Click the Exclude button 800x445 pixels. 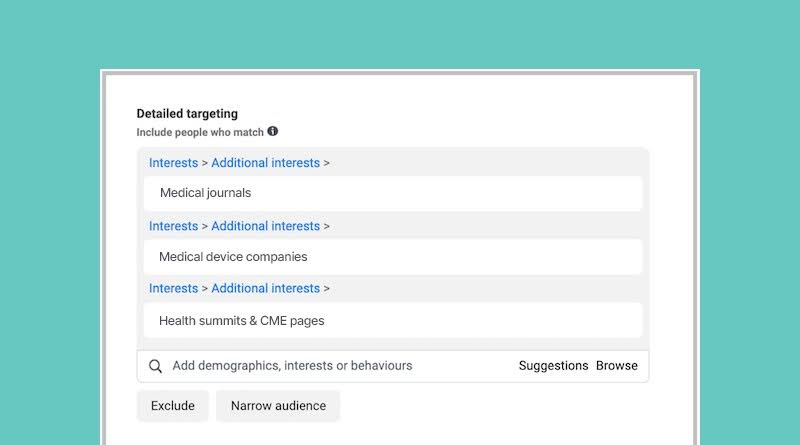(x=172, y=406)
